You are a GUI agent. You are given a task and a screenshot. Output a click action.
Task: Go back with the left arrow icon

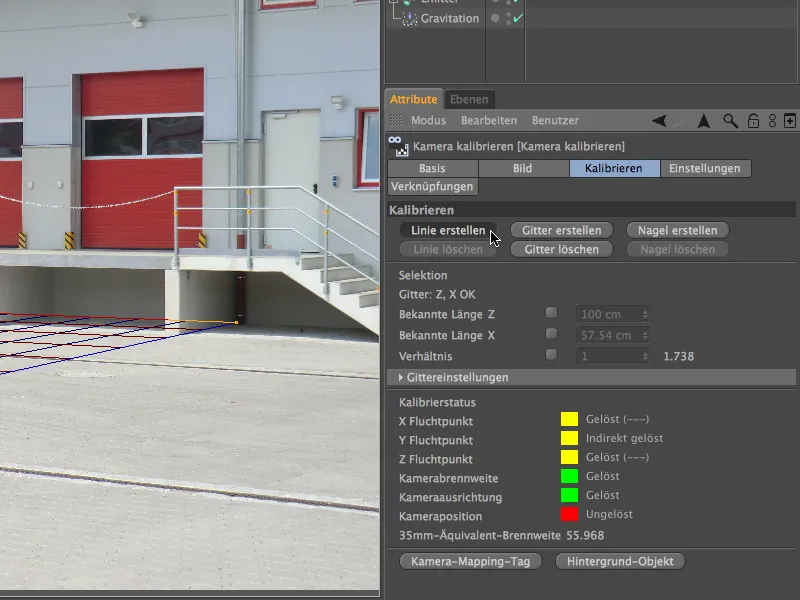659,121
